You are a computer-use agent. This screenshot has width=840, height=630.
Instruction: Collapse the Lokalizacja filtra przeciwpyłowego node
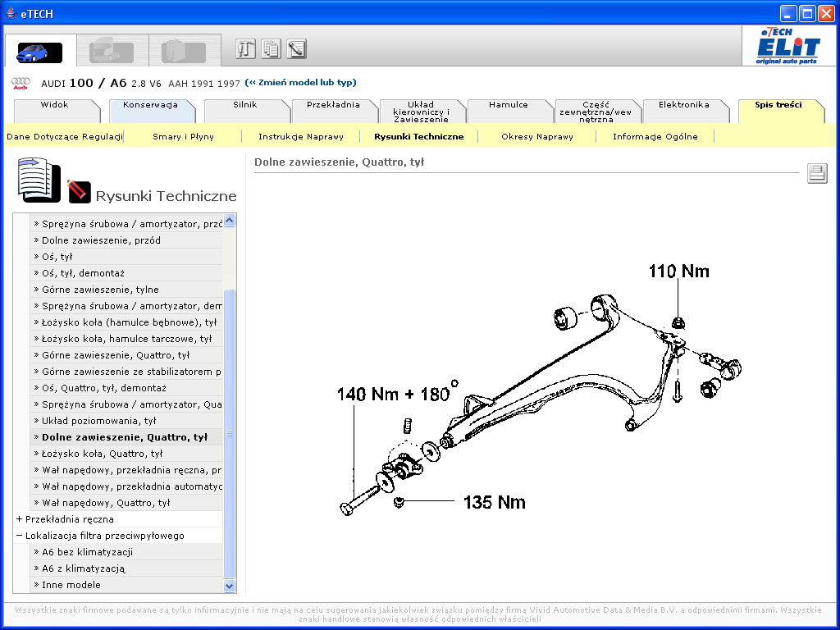pos(20,535)
